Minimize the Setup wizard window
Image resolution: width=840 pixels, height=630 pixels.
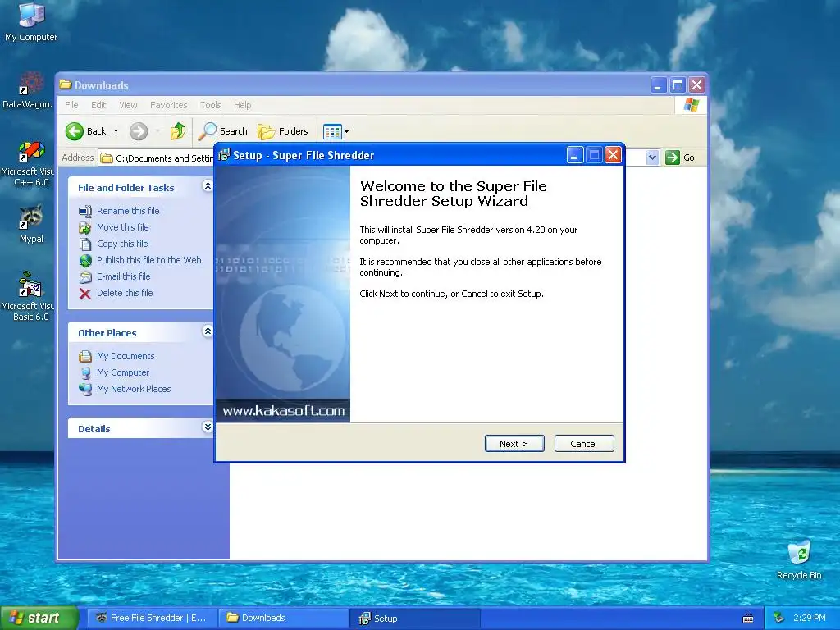[x=574, y=155]
